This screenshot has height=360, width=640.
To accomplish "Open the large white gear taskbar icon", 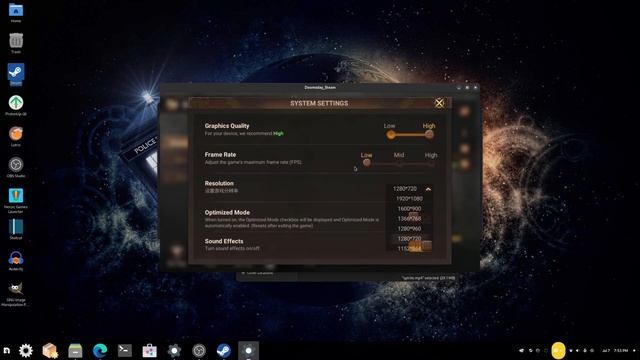I will [26, 350].
